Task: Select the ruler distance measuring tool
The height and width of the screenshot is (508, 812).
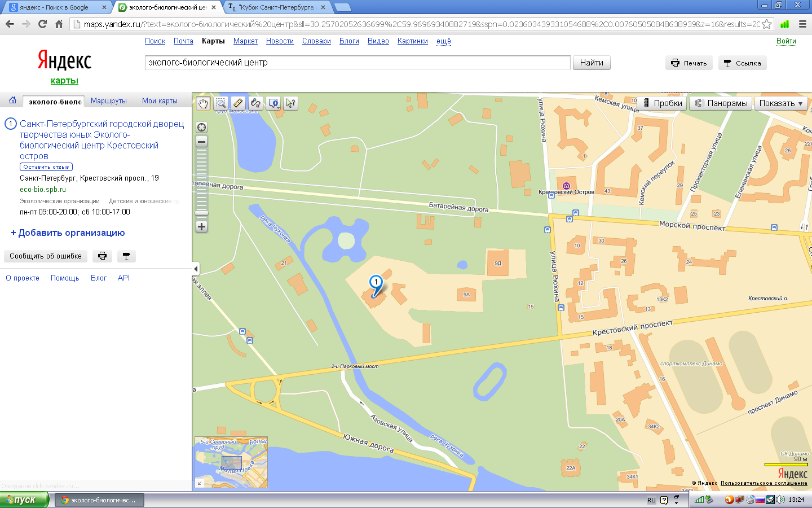Action: point(238,103)
